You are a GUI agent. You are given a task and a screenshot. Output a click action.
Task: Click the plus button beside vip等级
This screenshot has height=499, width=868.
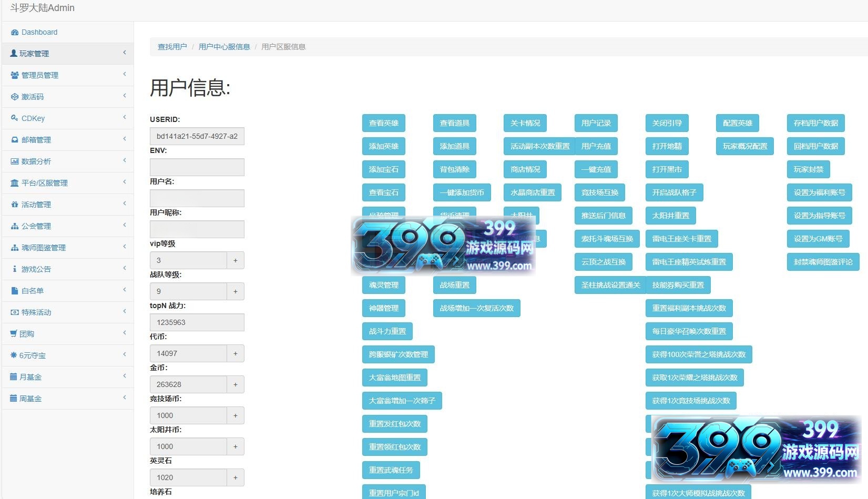236,260
